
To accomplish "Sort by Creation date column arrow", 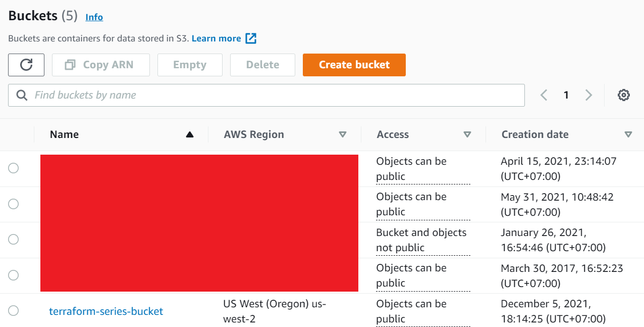I will coord(628,134).
